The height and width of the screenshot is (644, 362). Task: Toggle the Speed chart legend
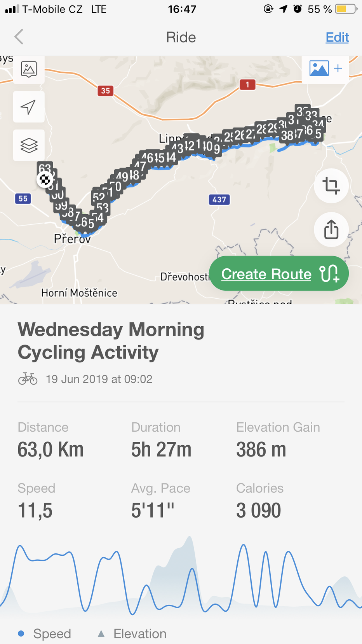pyautogui.click(x=45, y=633)
